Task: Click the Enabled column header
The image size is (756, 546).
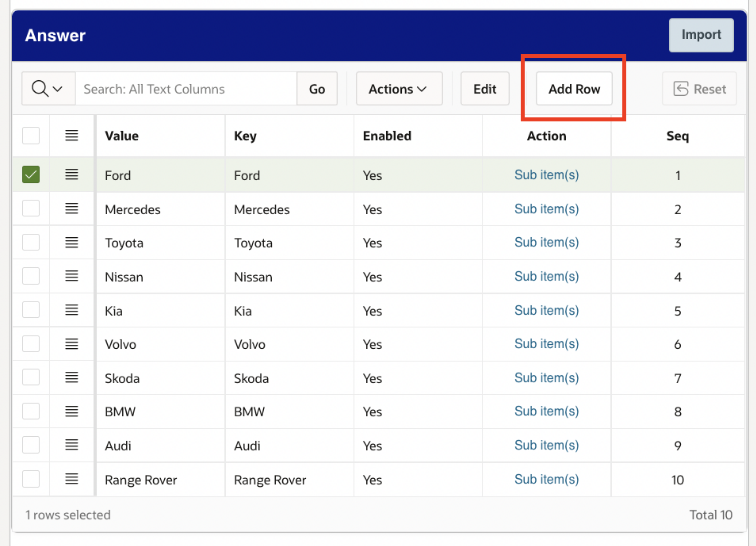Action: (387, 136)
